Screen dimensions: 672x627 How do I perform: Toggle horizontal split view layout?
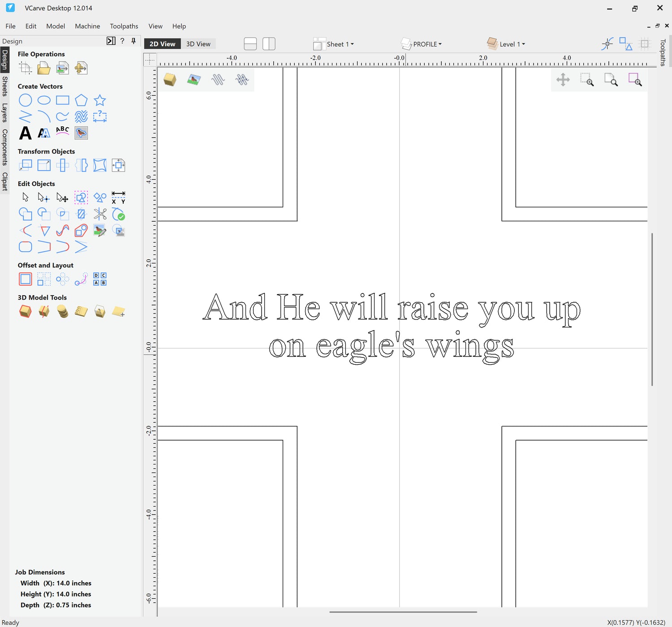(250, 44)
